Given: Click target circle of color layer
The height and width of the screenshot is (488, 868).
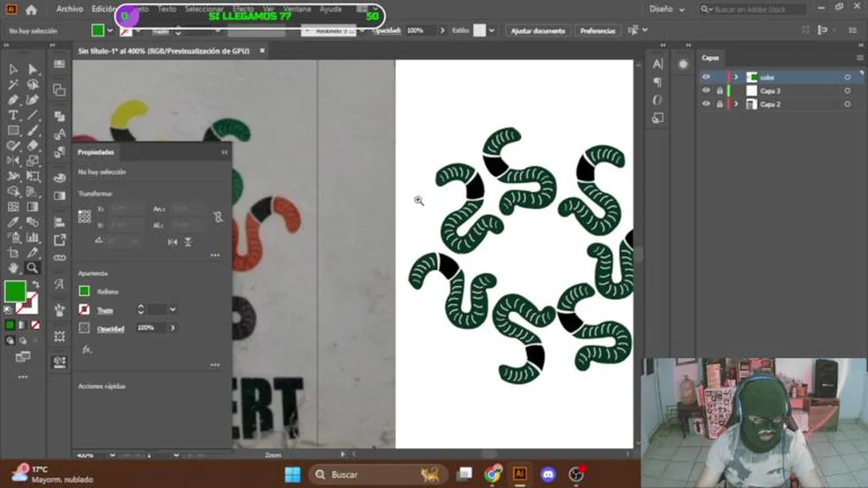Looking at the screenshot, I should point(847,77).
